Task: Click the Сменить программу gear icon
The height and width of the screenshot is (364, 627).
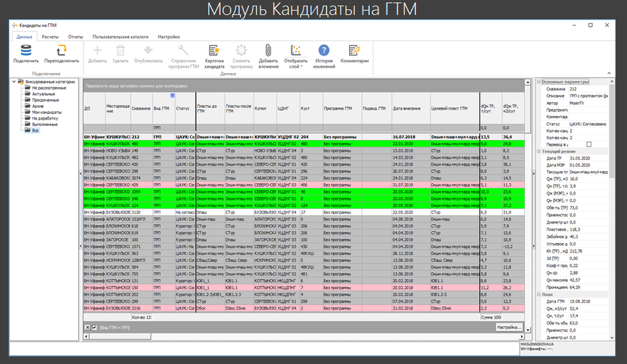Action: coord(241,50)
